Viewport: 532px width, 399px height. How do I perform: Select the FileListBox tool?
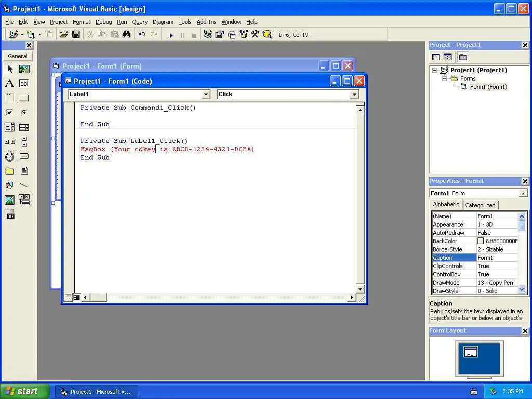click(24, 171)
